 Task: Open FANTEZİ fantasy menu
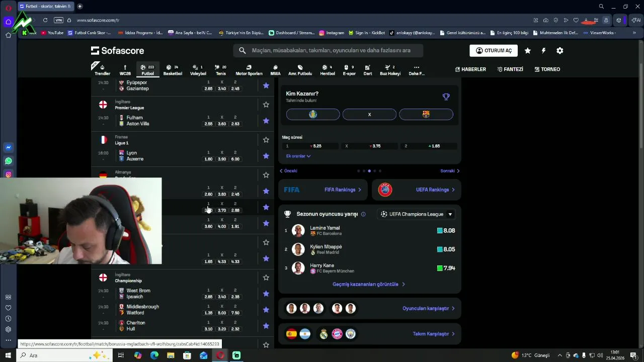coord(510,69)
